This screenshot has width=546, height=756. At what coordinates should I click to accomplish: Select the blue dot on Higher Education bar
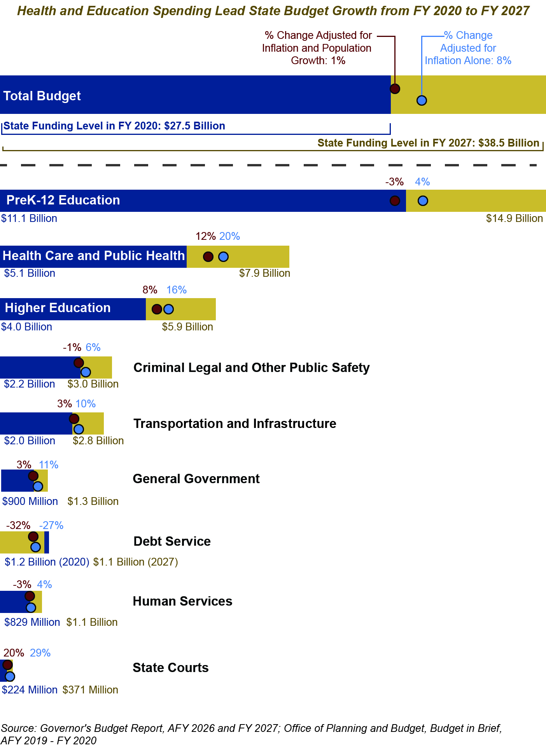[168, 309]
